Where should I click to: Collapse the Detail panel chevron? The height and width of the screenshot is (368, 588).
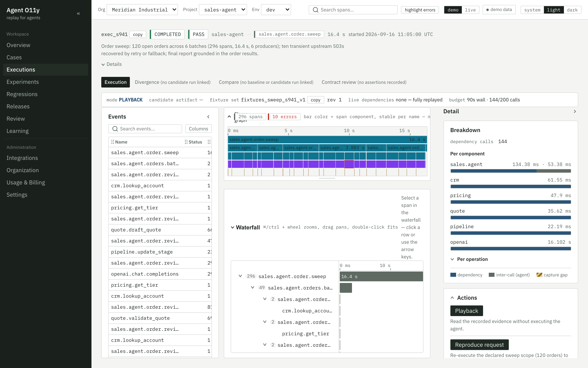575,111
